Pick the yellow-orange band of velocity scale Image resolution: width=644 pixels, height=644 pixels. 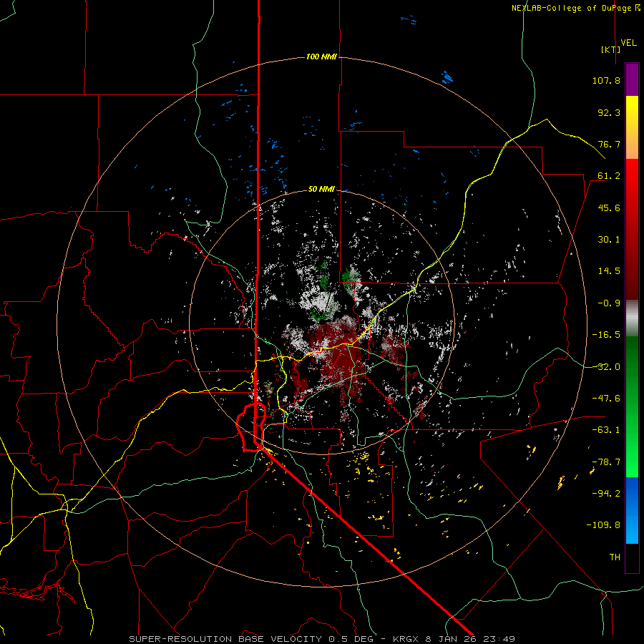point(632,127)
